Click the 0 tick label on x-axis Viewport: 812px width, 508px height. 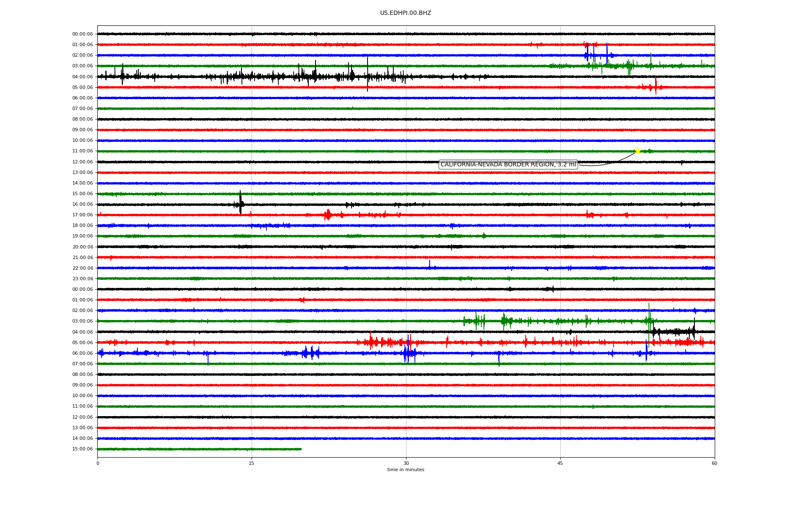[x=98, y=464]
